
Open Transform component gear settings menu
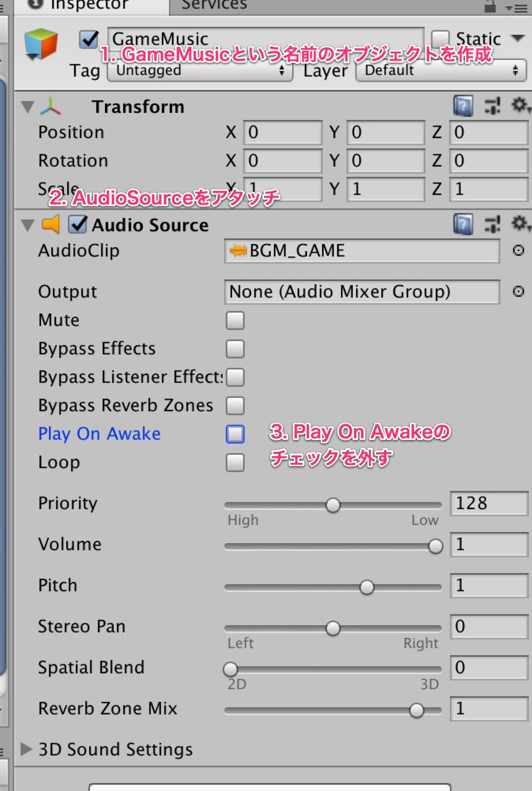[x=521, y=105]
